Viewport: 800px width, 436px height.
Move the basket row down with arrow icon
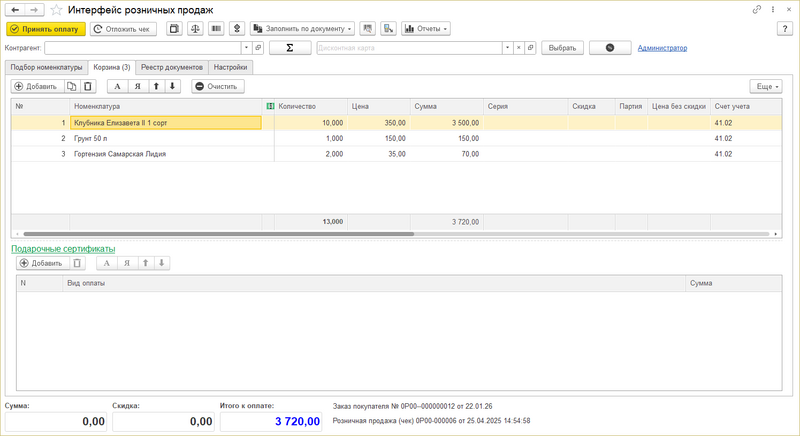[173, 87]
